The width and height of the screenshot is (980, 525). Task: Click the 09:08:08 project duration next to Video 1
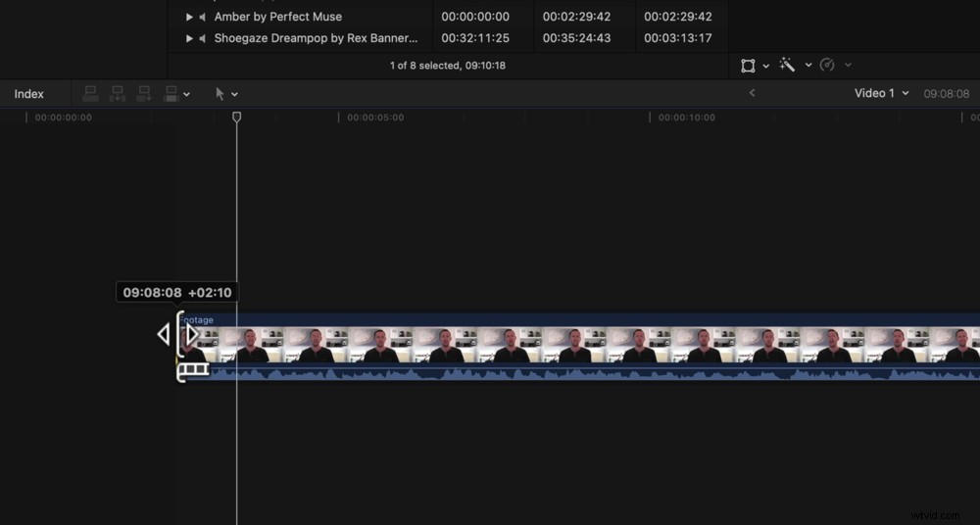click(x=947, y=94)
